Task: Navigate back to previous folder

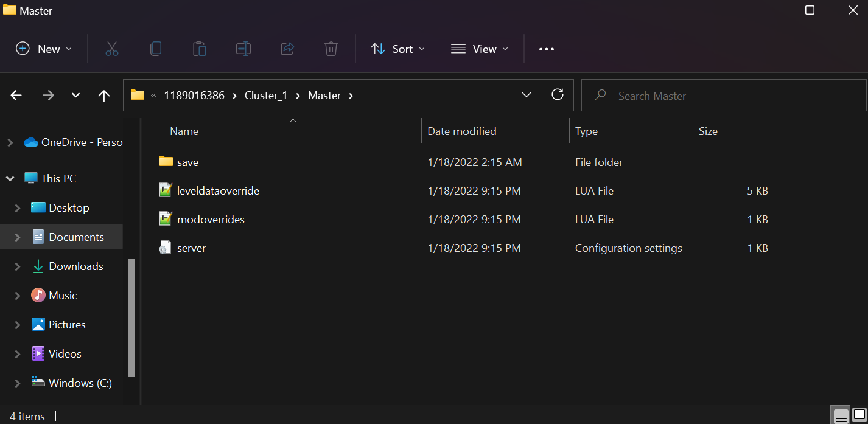Action: [16, 96]
